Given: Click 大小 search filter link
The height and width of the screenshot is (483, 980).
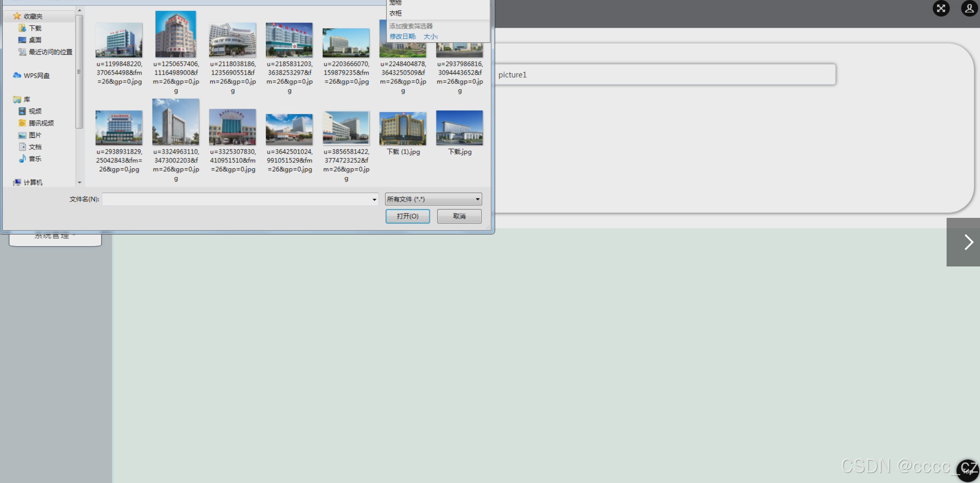Looking at the screenshot, I should click(430, 36).
